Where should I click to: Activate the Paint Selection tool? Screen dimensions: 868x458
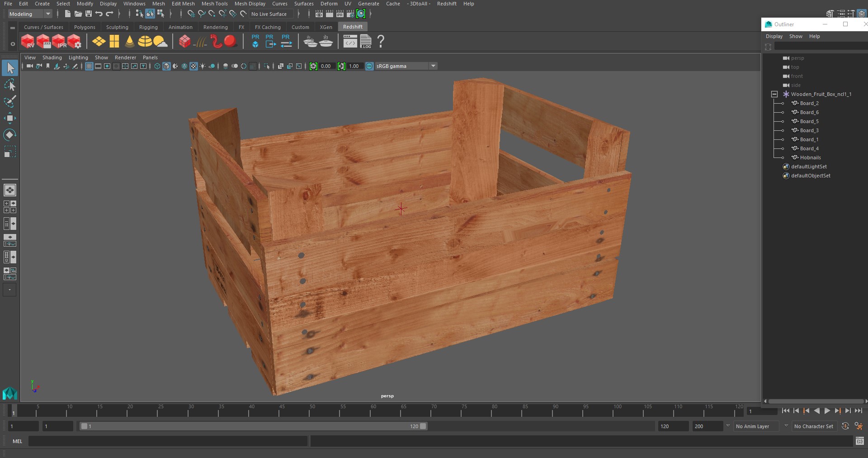pos(10,101)
